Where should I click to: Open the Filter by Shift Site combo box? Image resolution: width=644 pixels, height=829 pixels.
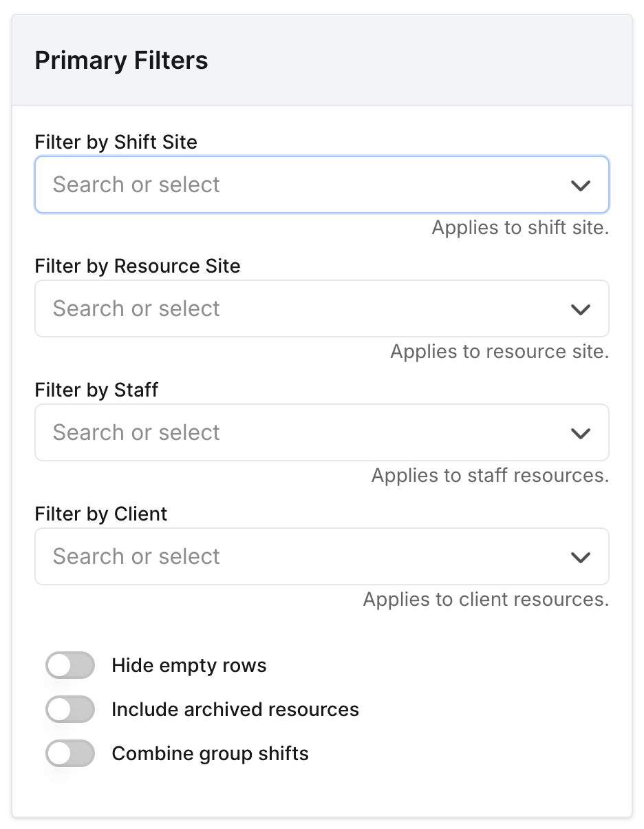(x=303, y=185)
